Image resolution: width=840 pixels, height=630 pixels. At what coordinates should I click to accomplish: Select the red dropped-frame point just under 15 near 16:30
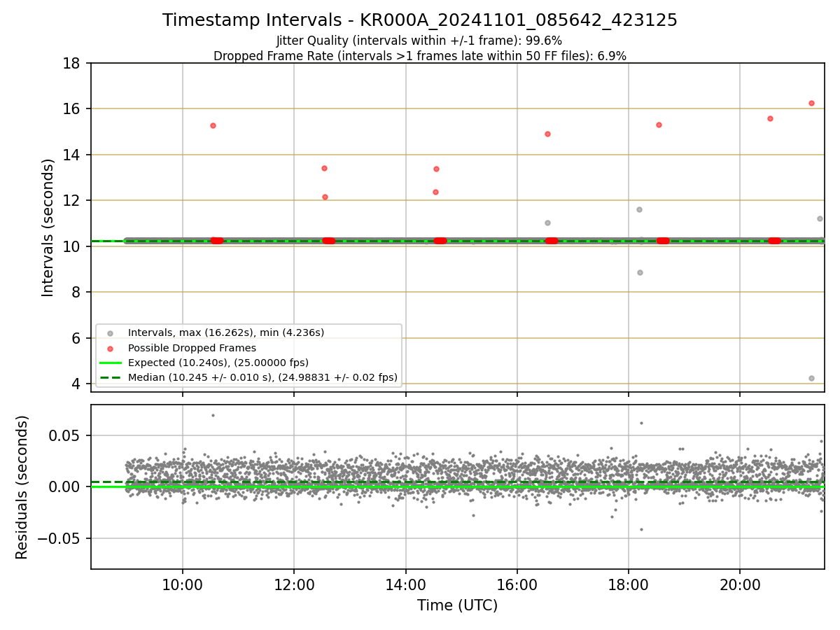(547, 134)
